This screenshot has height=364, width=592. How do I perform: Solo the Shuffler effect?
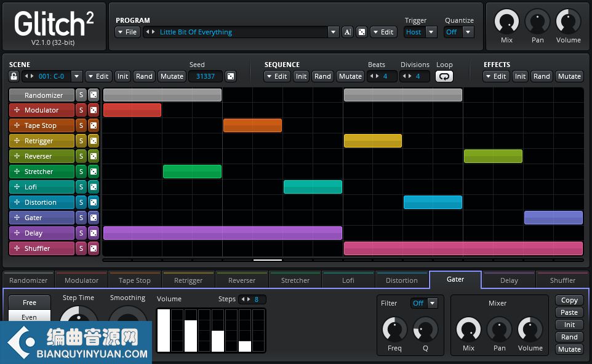pos(81,248)
